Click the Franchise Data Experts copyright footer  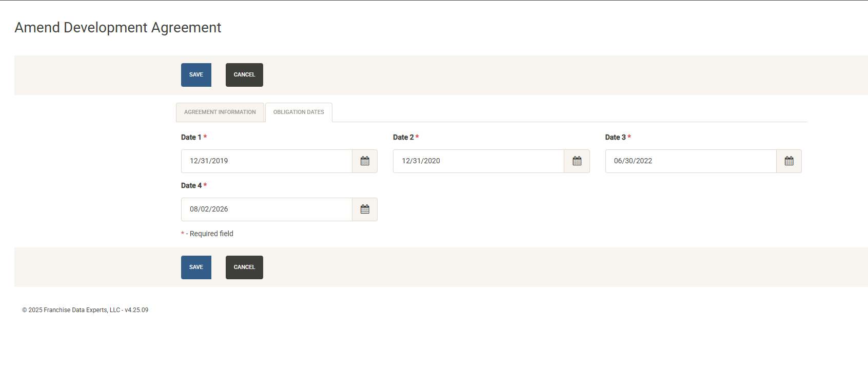pyautogui.click(x=85, y=310)
